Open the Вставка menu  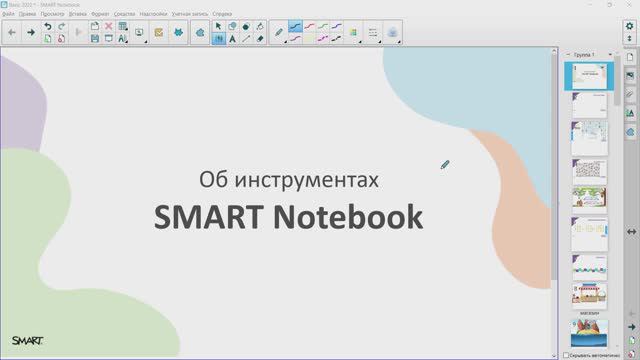pos(78,14)
